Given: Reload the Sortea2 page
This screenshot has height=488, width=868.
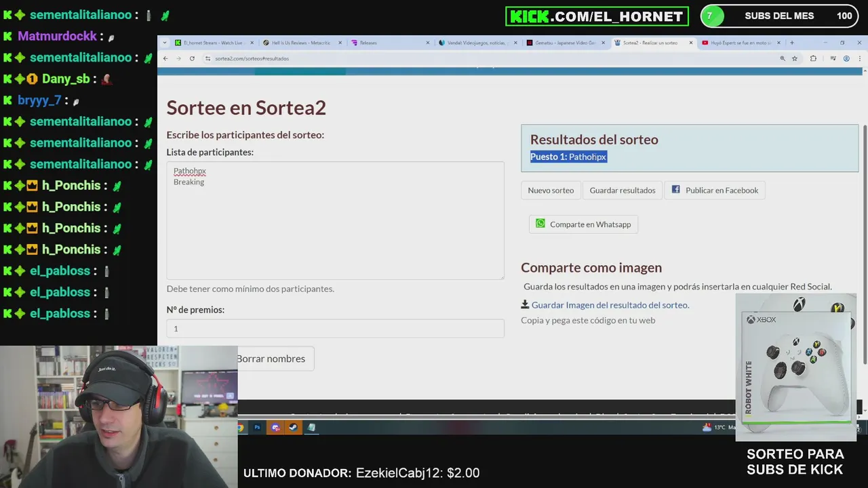Looking at the screenshot, I should click(192, 58).
